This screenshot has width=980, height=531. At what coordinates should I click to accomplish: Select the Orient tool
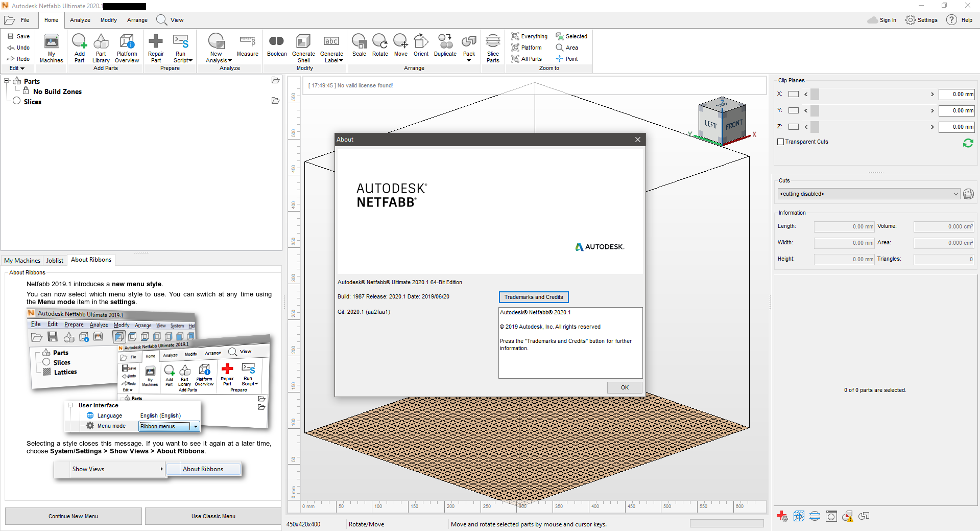pyautogui.click(x=421, y=45)
